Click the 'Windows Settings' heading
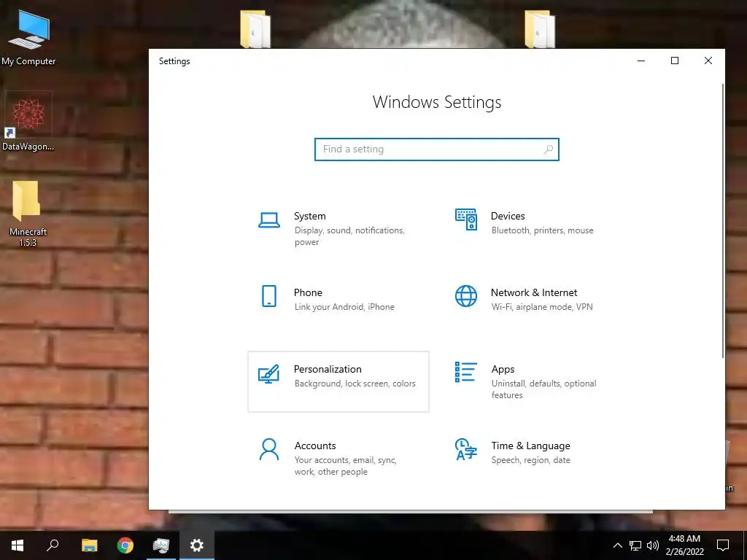Image resolution: width=747 pixels, height=560 pixels. (x=437, y=102)
